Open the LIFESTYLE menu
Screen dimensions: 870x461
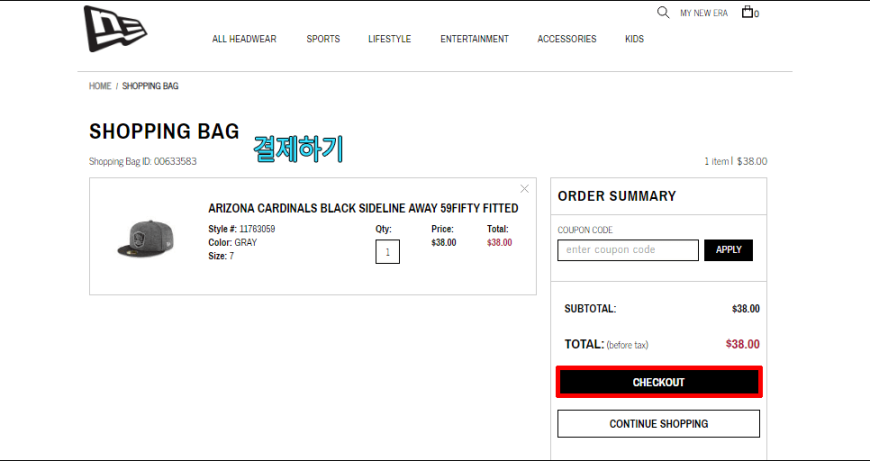pyautogui.click(x=390, y=39)
